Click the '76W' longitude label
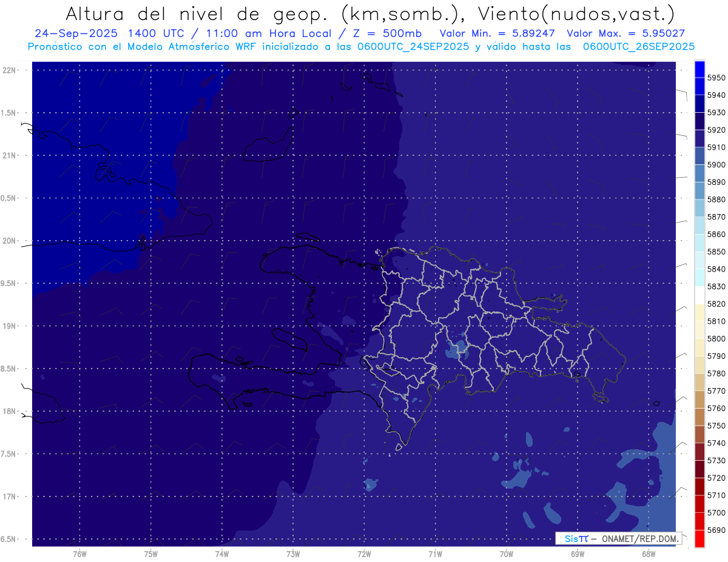 click(79, 554)
